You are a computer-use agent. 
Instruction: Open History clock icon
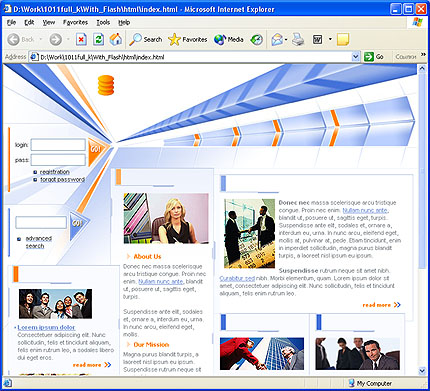click(x=256, y=40)
